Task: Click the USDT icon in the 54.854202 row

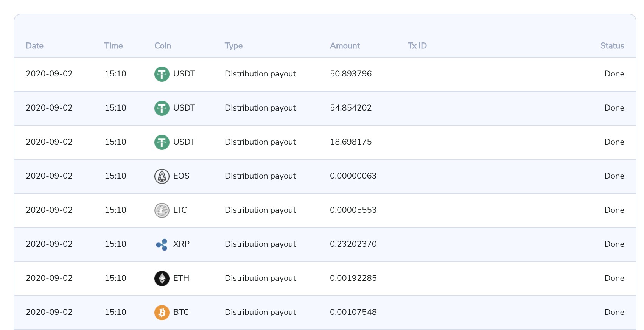Action: click(x=162, y=108)
